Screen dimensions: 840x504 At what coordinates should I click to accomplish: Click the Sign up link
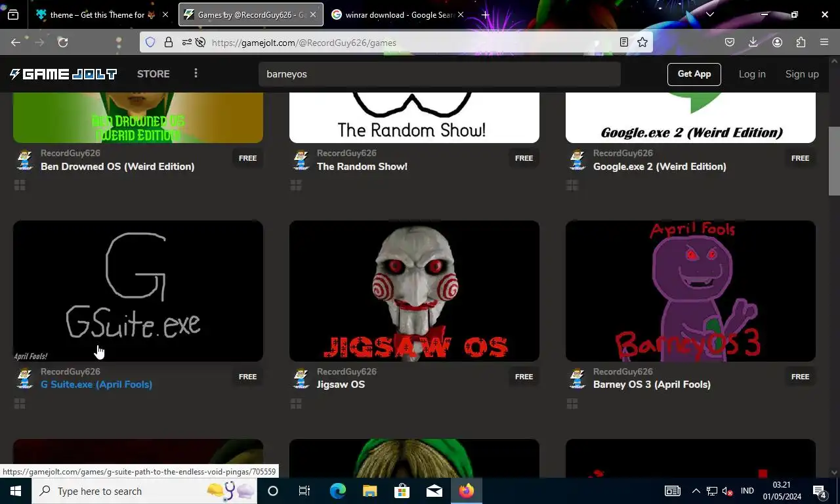[x=802, y=74]
